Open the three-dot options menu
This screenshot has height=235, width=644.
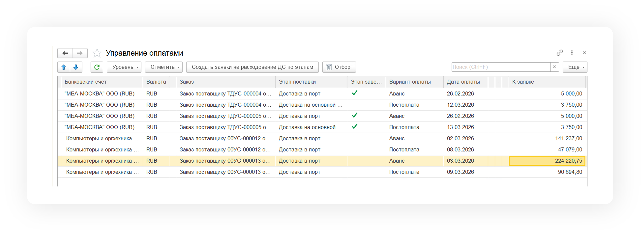tap(572, 53)
